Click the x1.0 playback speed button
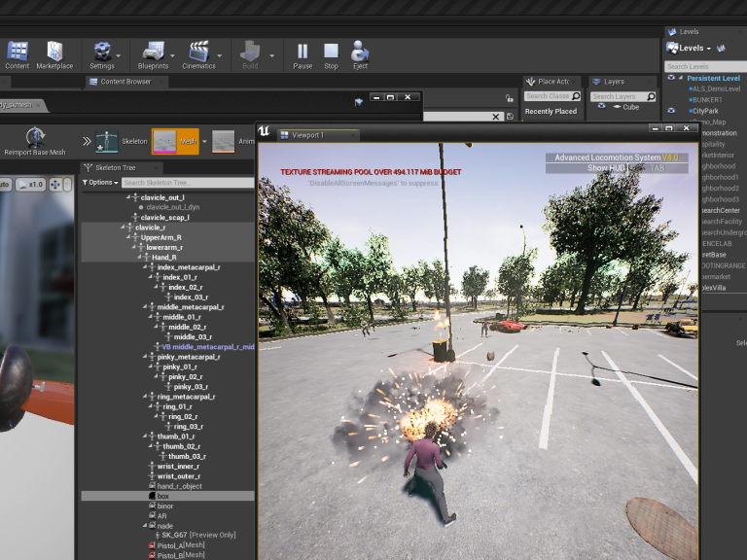747x560 pixels. 31,185
